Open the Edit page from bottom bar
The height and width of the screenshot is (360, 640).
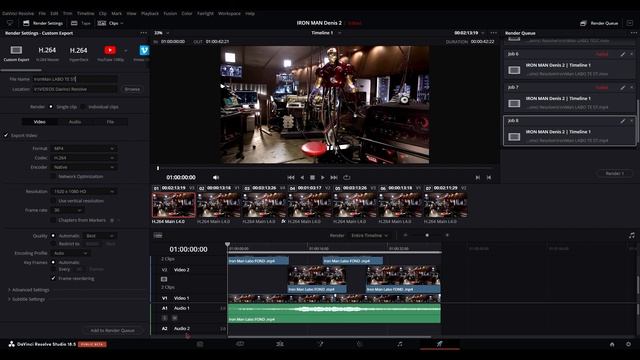coord(280,344)
